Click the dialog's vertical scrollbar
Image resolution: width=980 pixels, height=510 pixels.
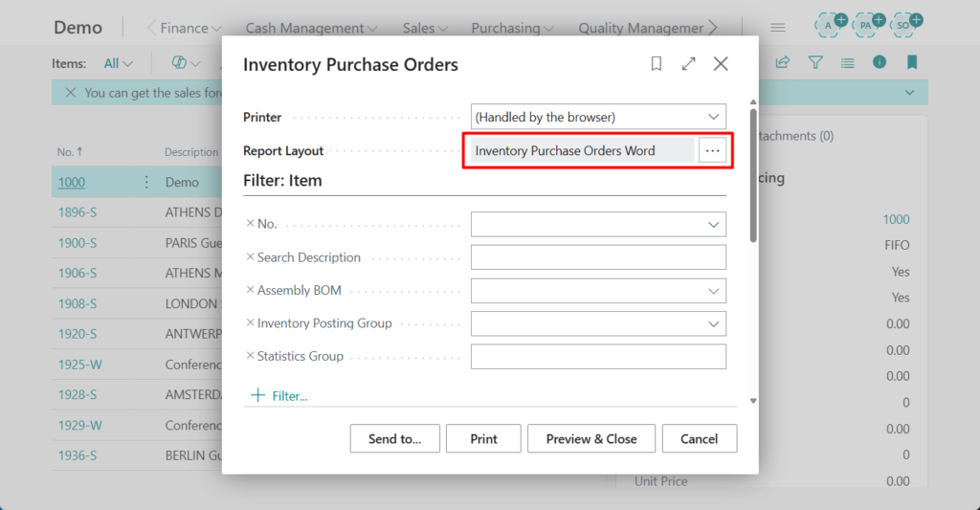point(753,172)
